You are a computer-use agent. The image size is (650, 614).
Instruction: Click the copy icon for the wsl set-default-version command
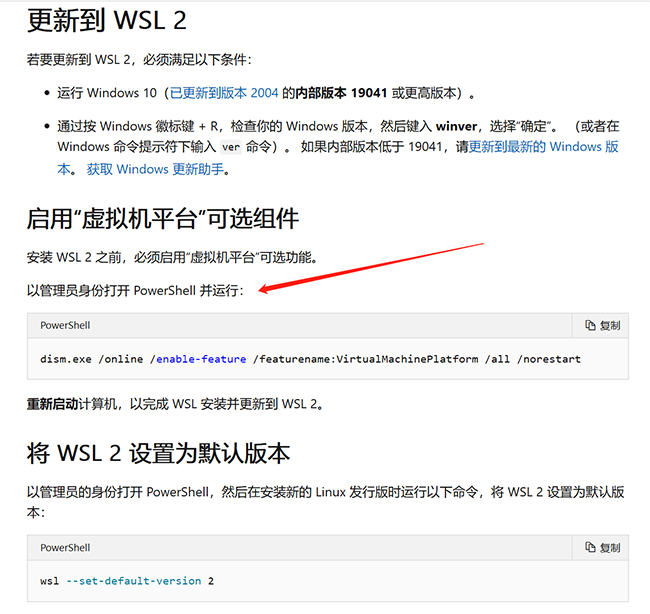tap(590, 547)
